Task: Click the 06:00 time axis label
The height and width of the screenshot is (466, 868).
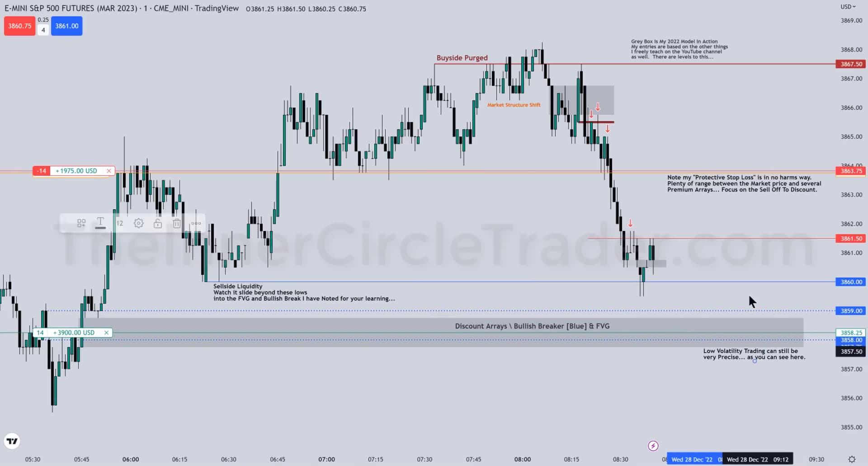Action: click(x=131, y=459)
